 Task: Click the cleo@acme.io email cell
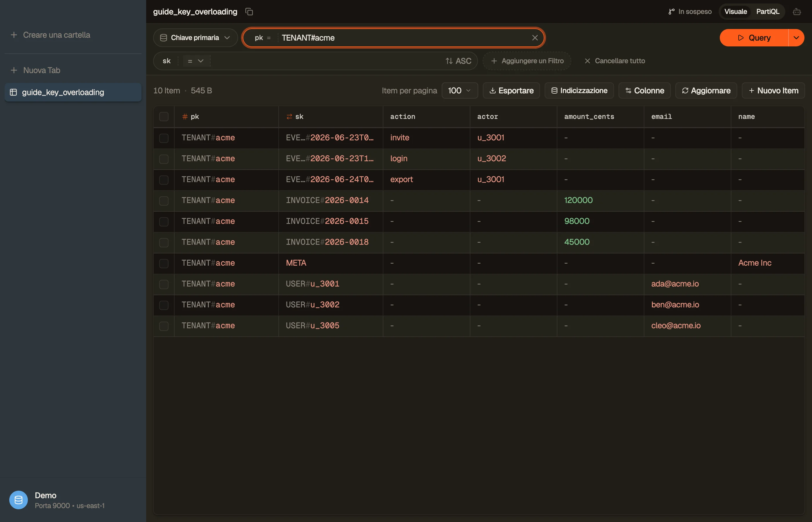pyautogui.click(x=687, y=326)
